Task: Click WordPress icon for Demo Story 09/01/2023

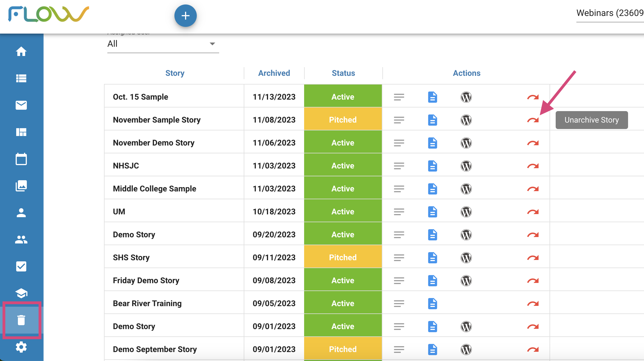Action: (x=466, y=327)
